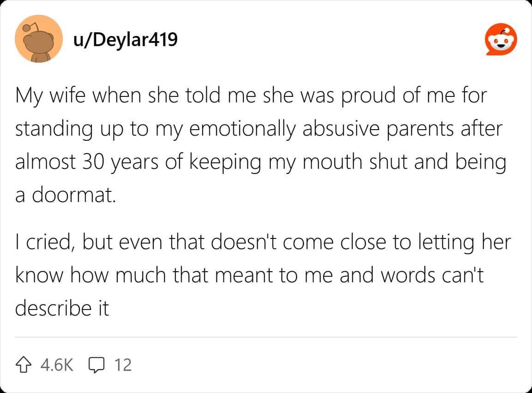Click the 12 comments count

click(x=123, y=365)
